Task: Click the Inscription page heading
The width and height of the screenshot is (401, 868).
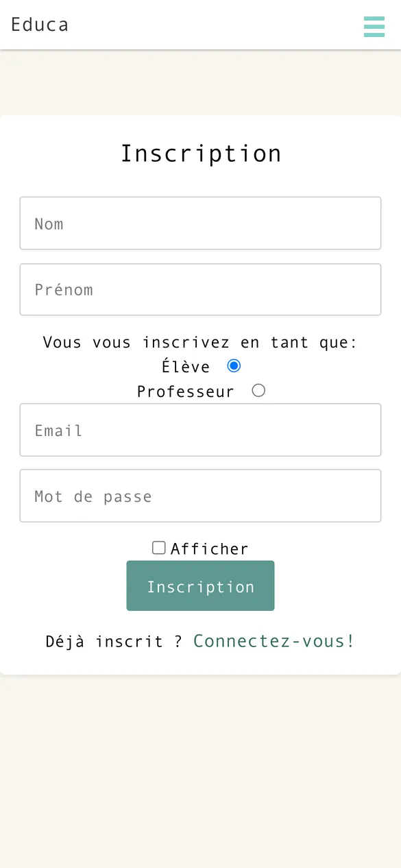Action: point(200,153)
